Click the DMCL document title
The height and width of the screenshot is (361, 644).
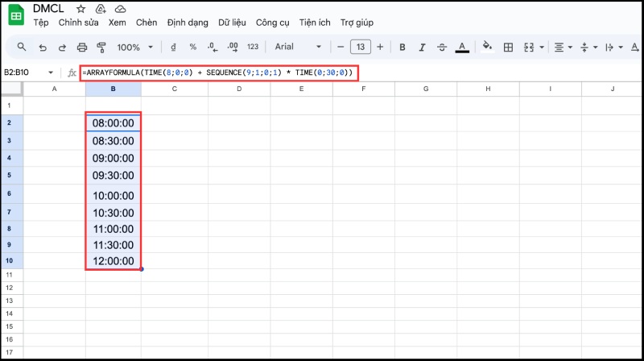click(48, 9)
